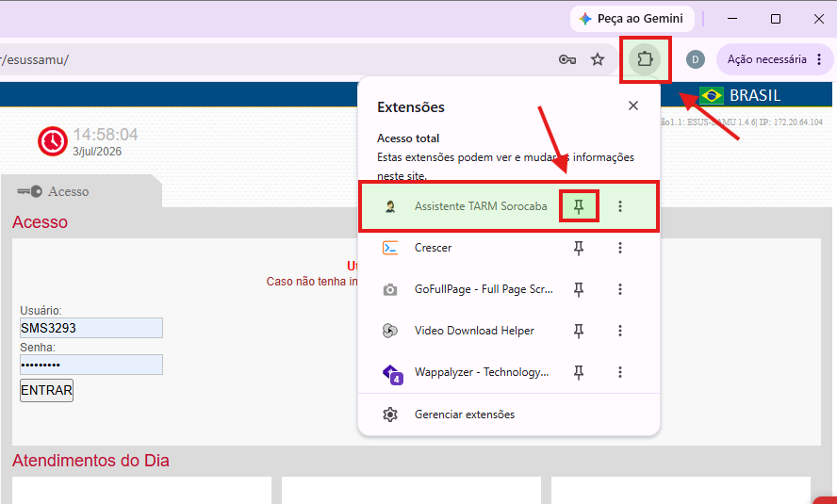The height and width of the screenshot is (504, 837).
Task: Click the Video Download Helper icon
Action: point(390,331)
